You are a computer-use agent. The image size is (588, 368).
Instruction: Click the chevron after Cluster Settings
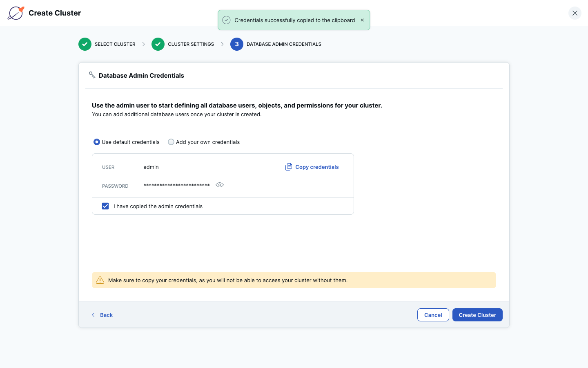(222, 44)
